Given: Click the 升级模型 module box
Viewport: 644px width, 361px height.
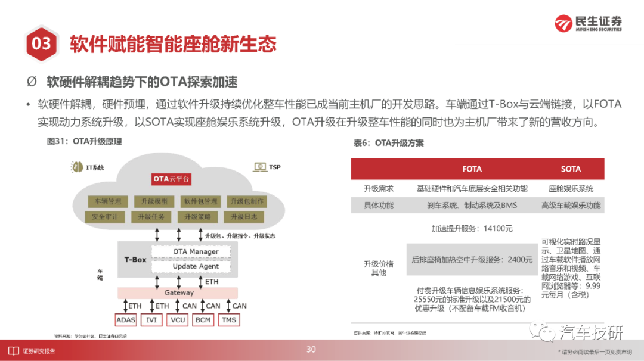Looking at the screenshot, I should point(154,201).
